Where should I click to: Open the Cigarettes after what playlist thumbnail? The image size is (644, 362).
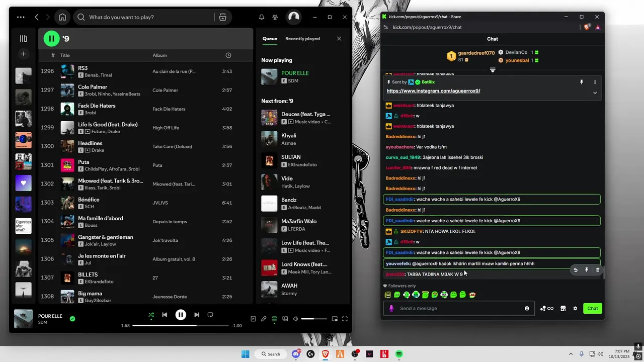point(23,226)
